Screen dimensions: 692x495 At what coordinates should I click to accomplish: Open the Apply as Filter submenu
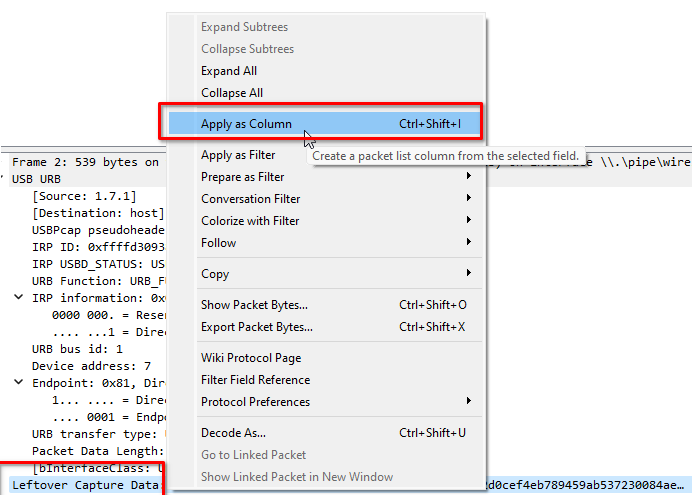tap(238, 155)
